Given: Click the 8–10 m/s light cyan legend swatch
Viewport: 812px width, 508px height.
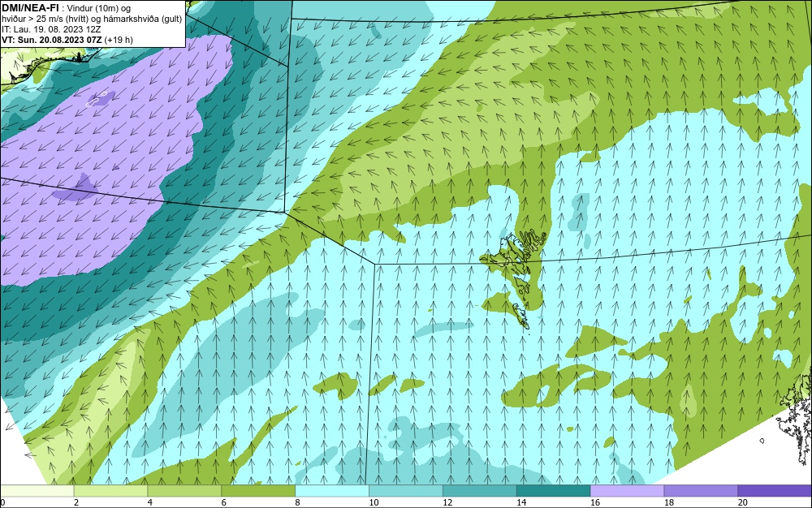Looking at the screenshot, I should tap(332, 490).
